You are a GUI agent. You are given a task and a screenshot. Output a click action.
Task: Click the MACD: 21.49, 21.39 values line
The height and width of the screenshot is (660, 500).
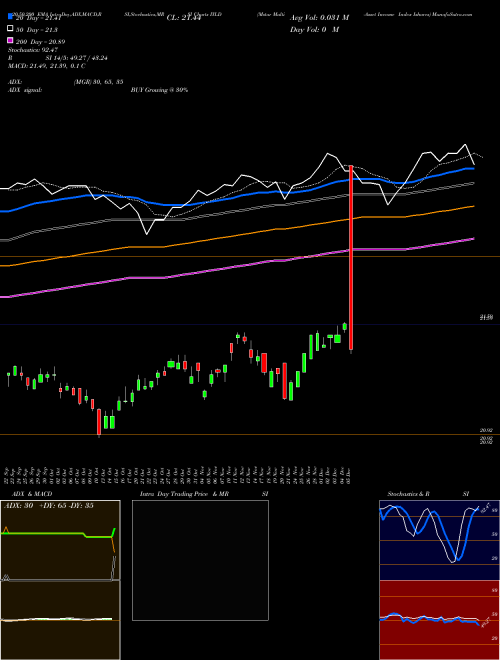pyautogui.click(x=47, y=66)
